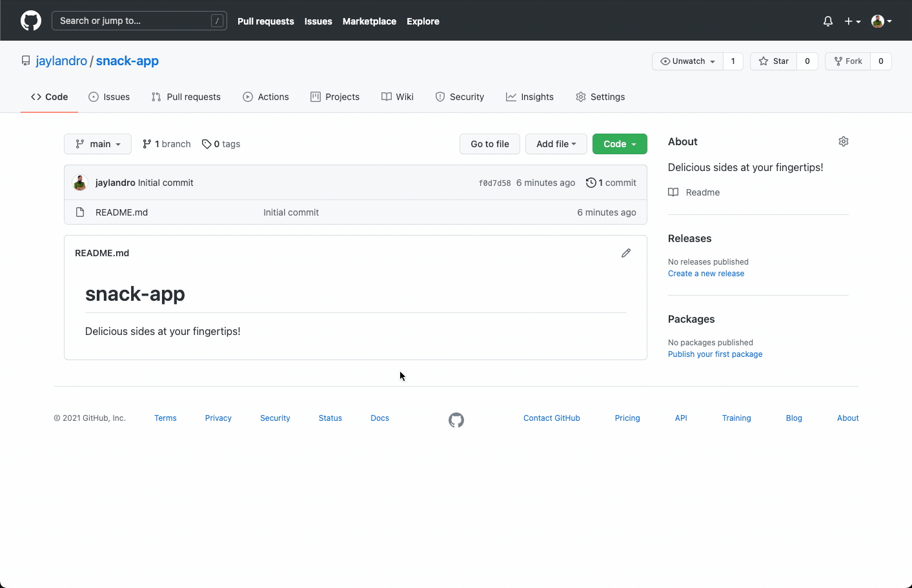This screenshot has height=588, width=912.
Task: Open the About footer link
Action: pyautogui.click(x=848, y=418)
